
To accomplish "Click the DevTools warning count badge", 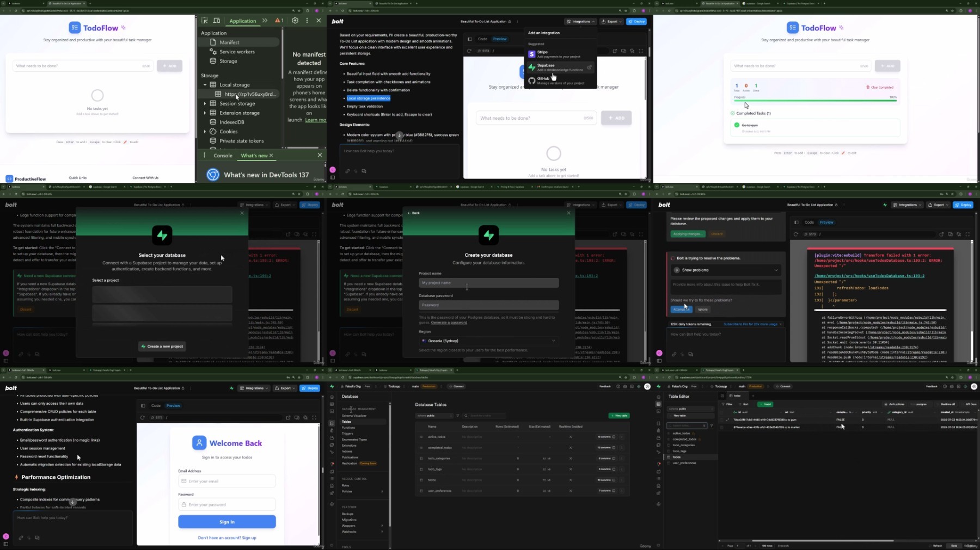I will pos(279,21).
